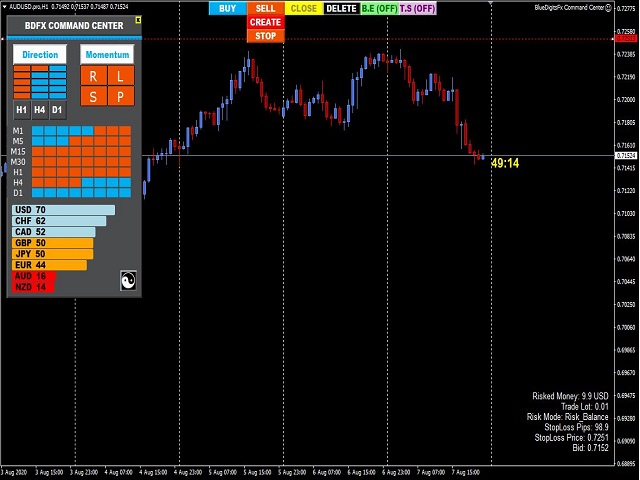Click the 49:14 candle countdown timer
This screenshot has width=640, height=480.
click(505, 163)
